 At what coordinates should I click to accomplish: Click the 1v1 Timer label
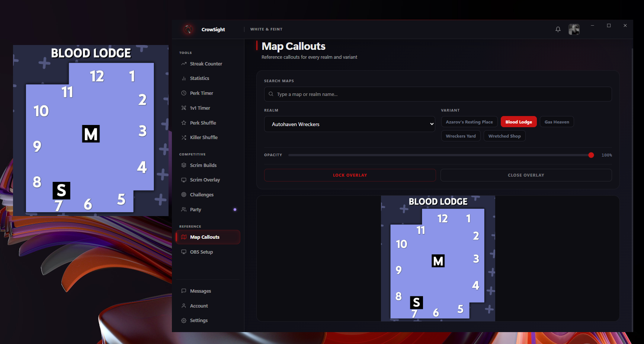tap(200, 108)
